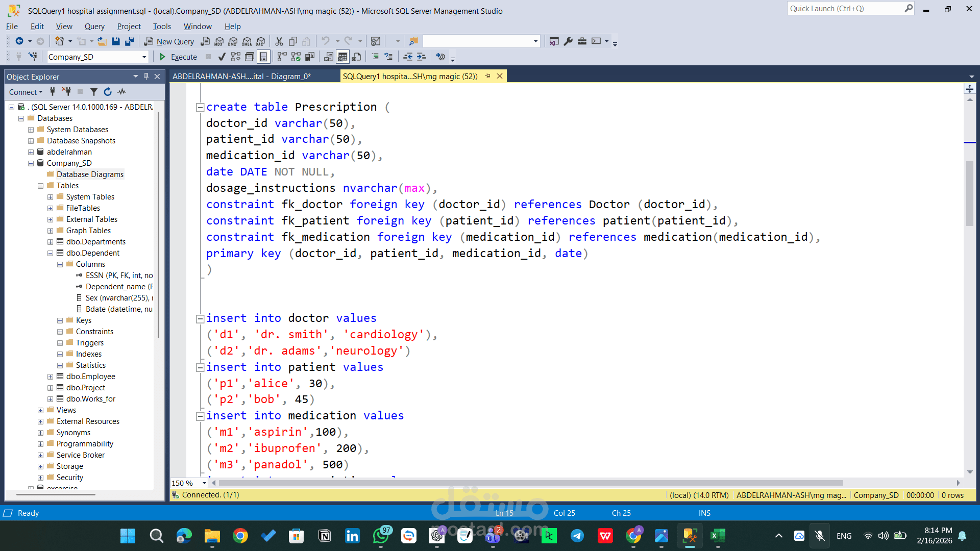Click the Comment out selected lines icon
Screen dimensions: 980x551
coord(375,57)
